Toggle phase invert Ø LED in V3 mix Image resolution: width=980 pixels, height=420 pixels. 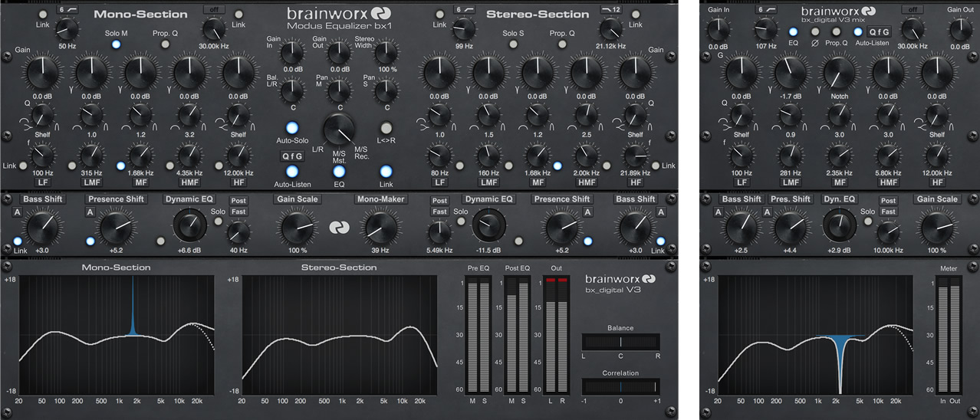point(815,32)
